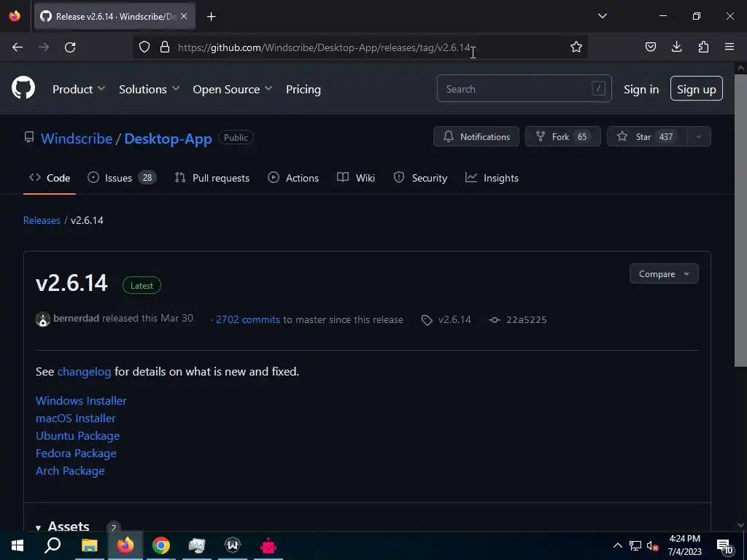The image size is (747, 560).
Task: Fork the repository
Action: coord(562,136)
